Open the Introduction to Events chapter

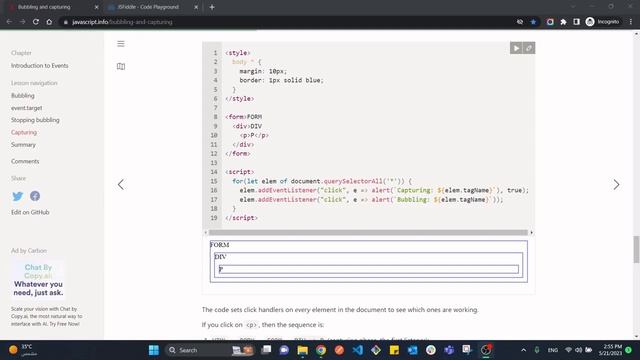pos(40,66)
